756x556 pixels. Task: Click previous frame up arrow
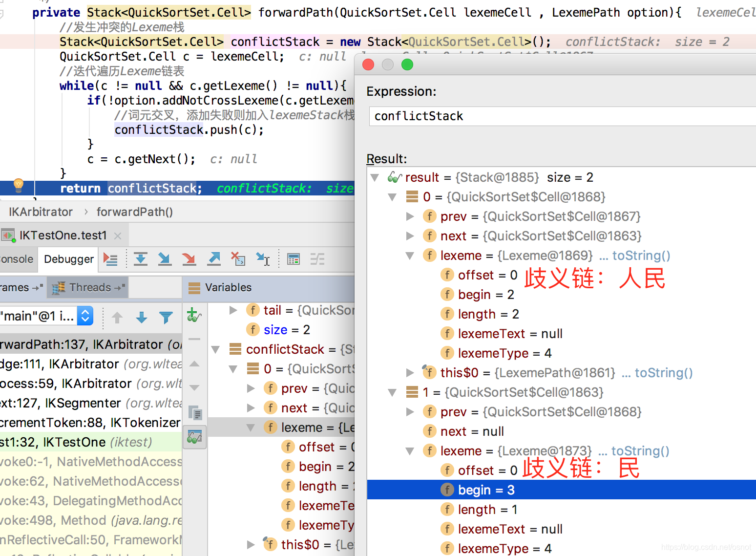pyautogui.click(x=117, y=318)
